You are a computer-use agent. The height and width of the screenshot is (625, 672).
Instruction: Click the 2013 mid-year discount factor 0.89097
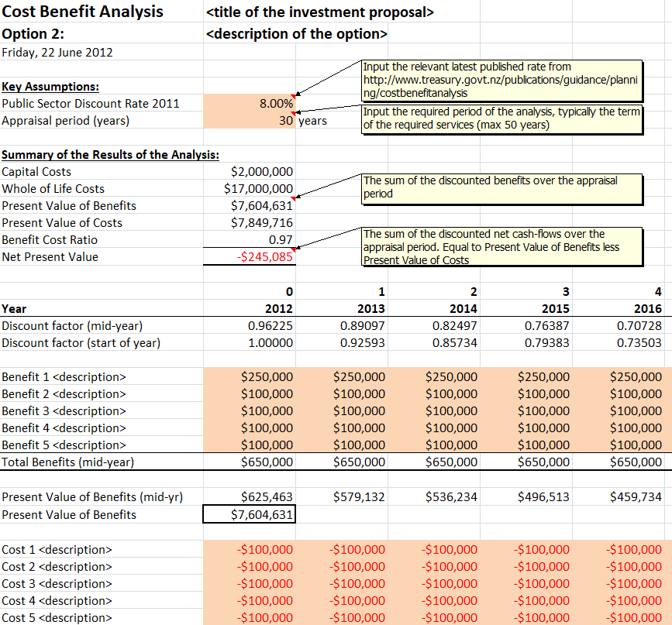pos(363,325)
